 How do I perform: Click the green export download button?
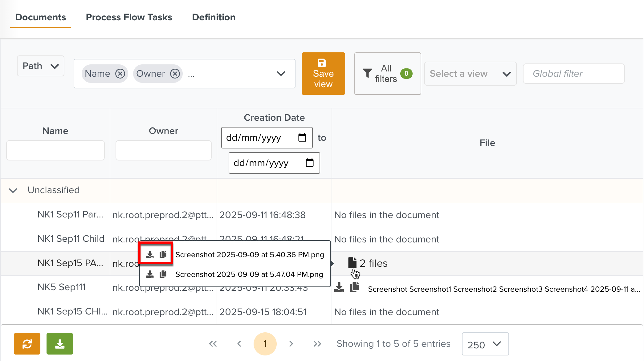coord(60,344)
